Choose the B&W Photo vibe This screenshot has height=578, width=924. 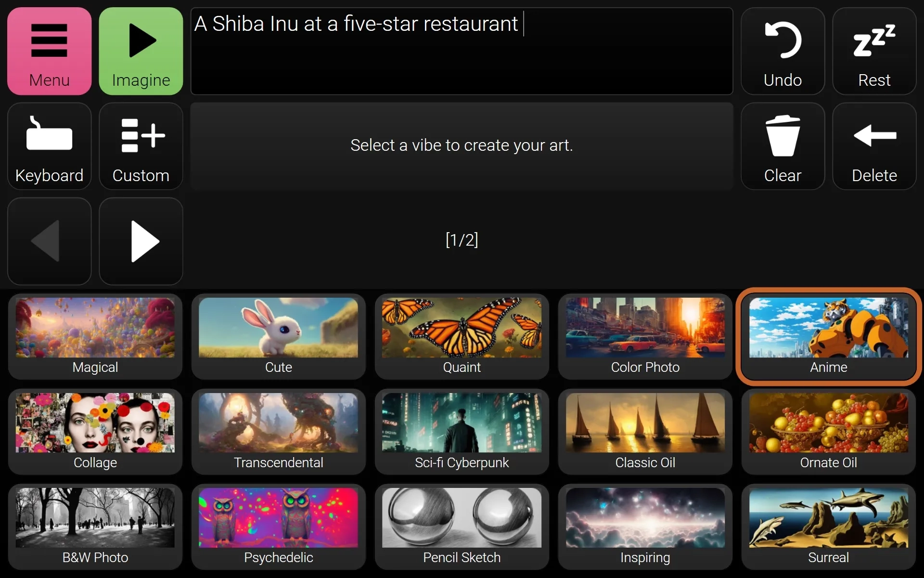tap(95, 527)
